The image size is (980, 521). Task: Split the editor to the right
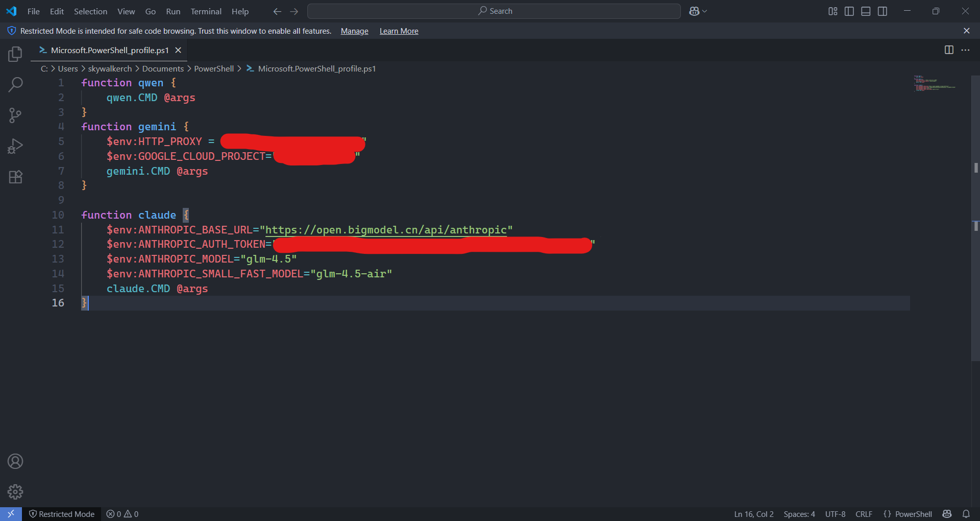(949, 50)
